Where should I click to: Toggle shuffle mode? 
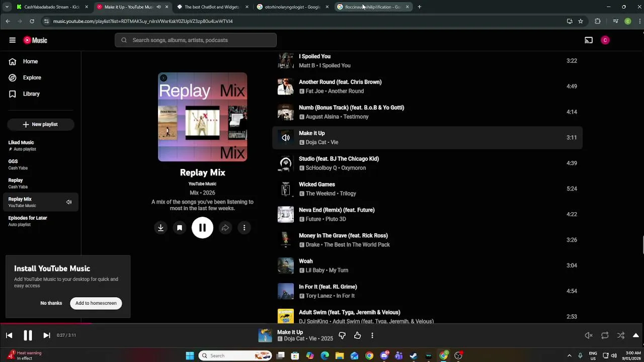coord(621,335)
